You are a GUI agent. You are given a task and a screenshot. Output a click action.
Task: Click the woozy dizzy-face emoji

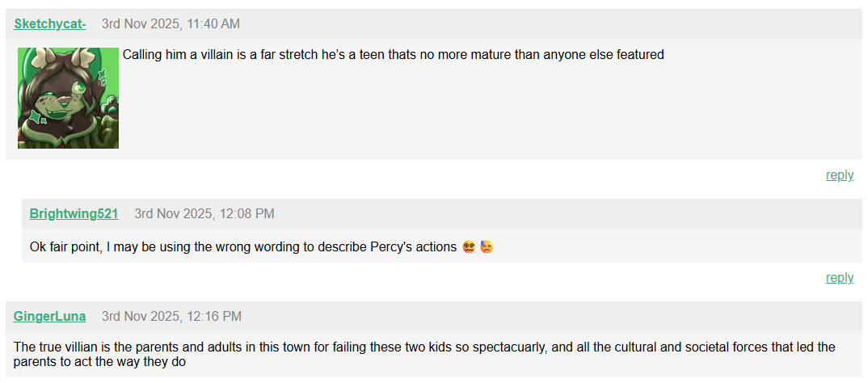tap(469, 246)
